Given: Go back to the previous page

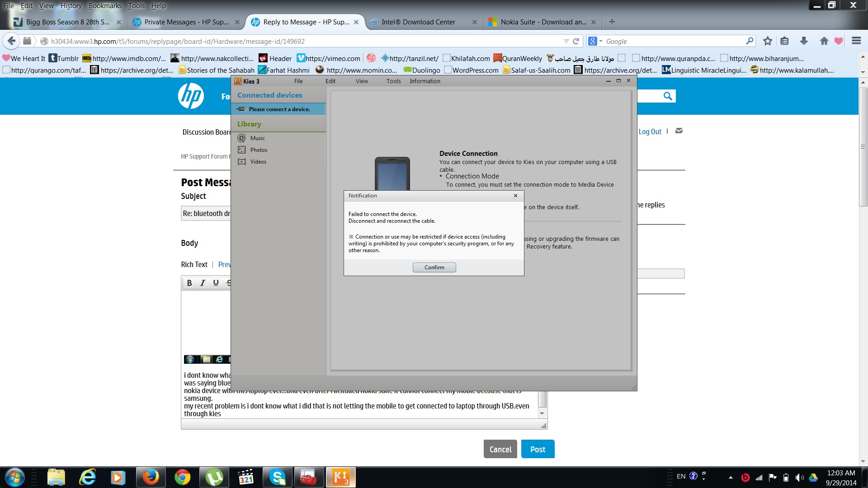Looking at the screenshot, I should tap(12, 41).
